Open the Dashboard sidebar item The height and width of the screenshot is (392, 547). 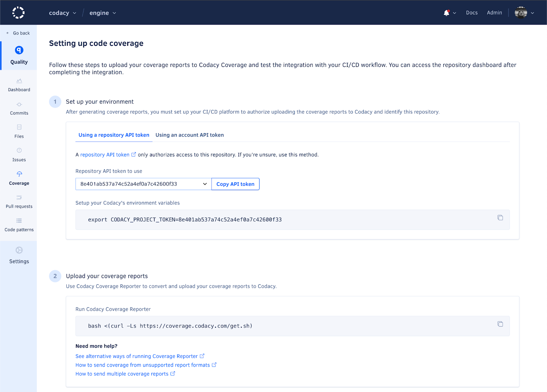(19, 85)
